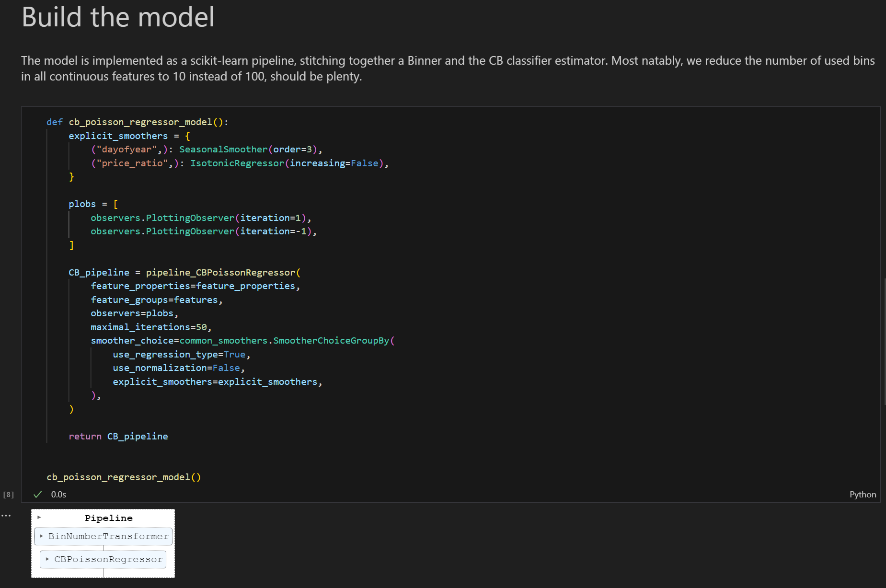Click the "explicit_smoothers = {" assignment line
The image size is (886, 588).
click(129, 136)
